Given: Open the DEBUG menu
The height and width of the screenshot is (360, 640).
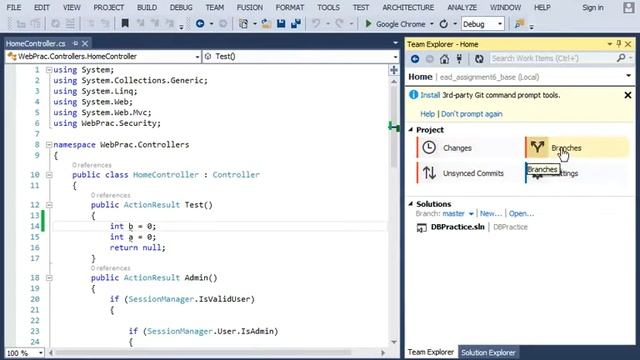Looking at the screenshot, I should click(x=181, y=8).
